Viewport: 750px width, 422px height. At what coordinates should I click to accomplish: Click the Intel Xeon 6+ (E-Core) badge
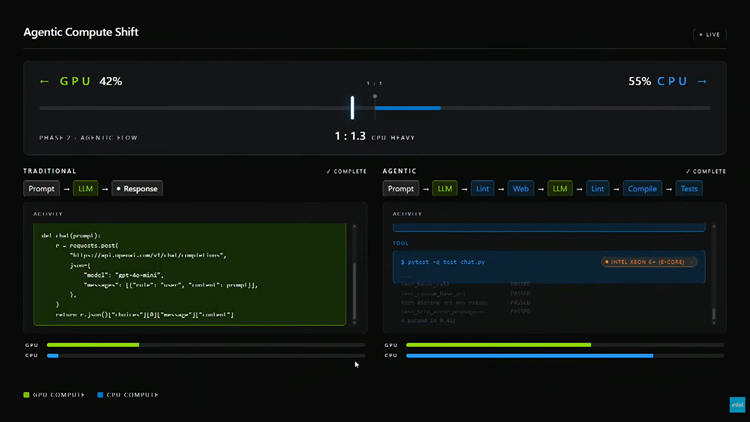(649, 262)
